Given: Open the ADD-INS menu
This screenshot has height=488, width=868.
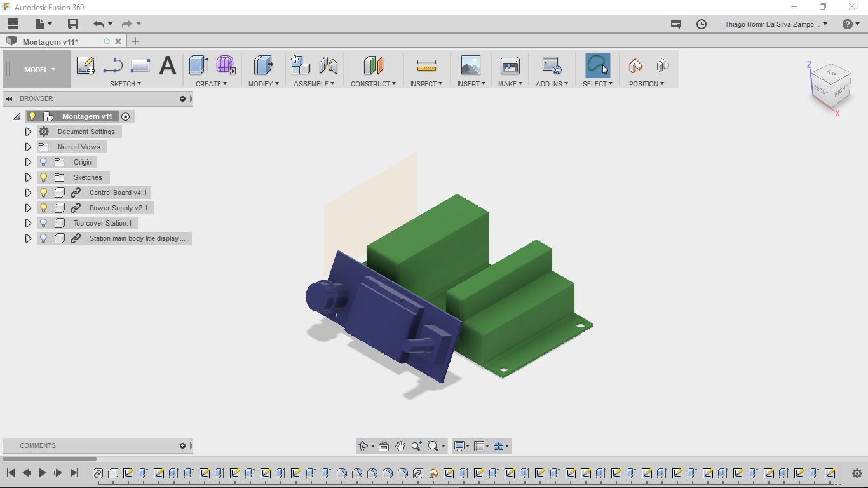Looking at the screenshot, I should pos(552,84).
